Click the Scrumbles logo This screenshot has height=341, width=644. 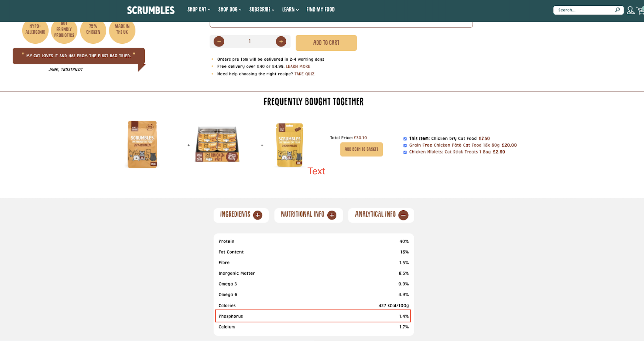151,10
